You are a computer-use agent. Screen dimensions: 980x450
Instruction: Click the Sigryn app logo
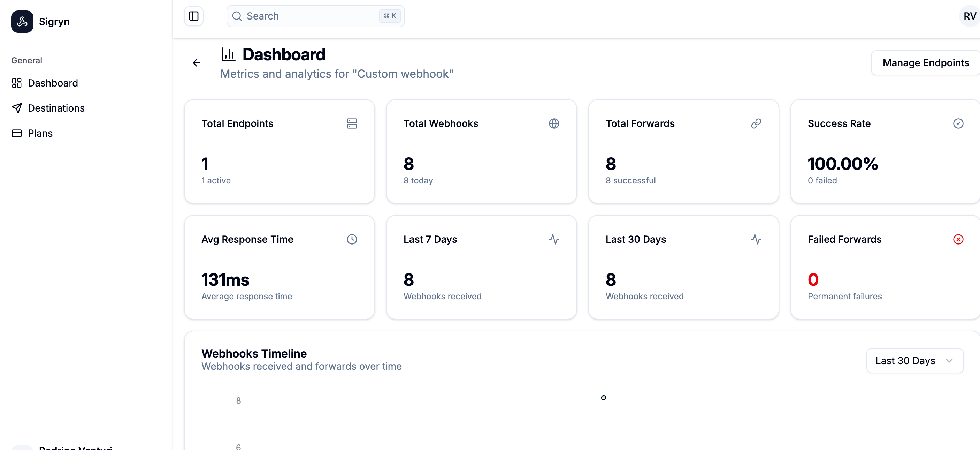tap(22, 21)
